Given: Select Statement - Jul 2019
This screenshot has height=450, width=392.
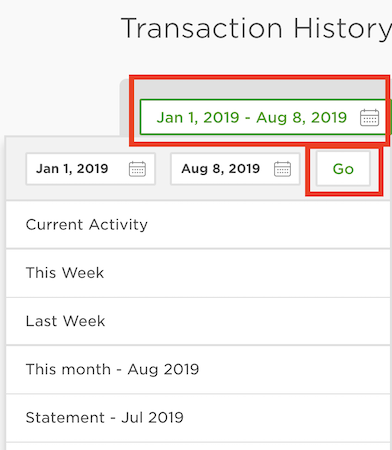Looking at the screenshot, I should coord(198,418).
